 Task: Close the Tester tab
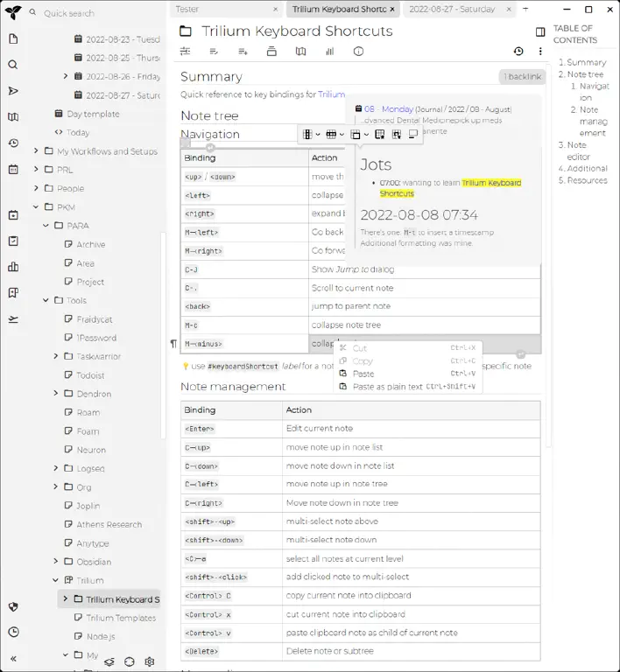276,9
